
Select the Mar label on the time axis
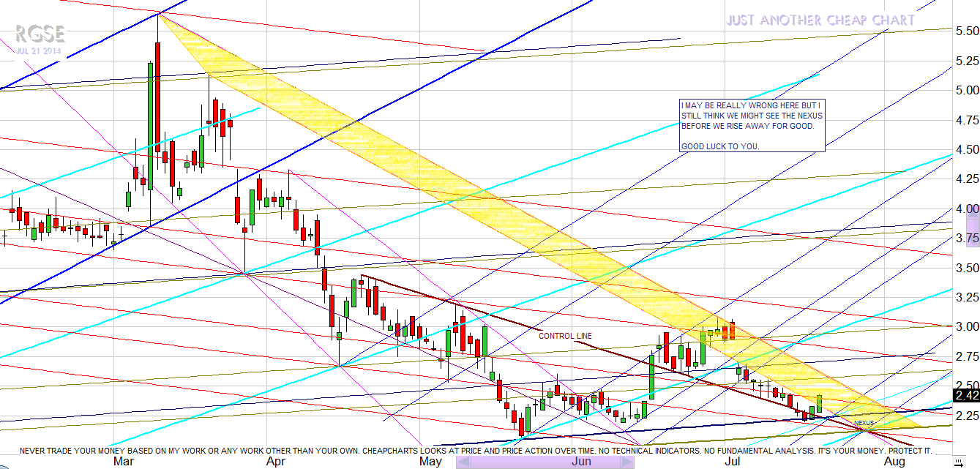pyautogui.click(x=124, y=461)
